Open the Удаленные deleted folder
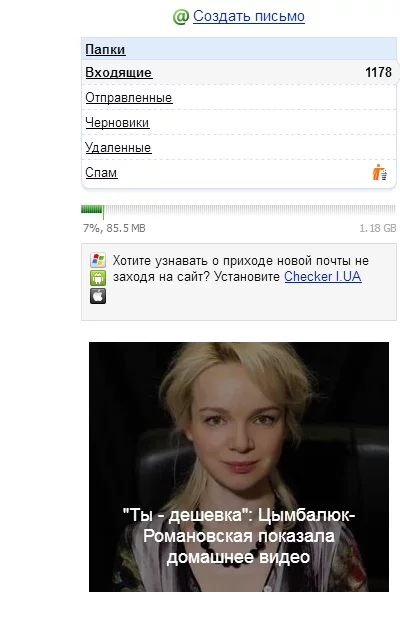Screen dimensions: 400x631 118,148
